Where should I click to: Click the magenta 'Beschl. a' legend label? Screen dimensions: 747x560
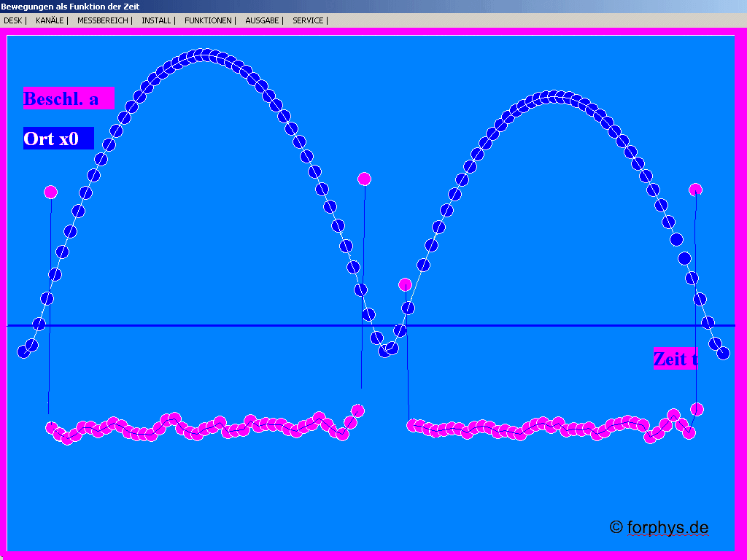click(x=69, y=98)
